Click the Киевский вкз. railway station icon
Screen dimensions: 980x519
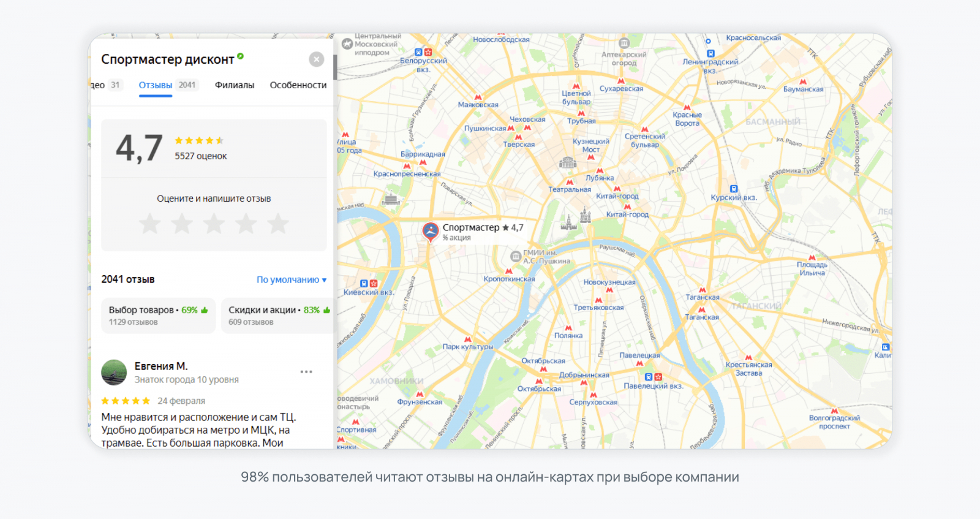(364, 284)
